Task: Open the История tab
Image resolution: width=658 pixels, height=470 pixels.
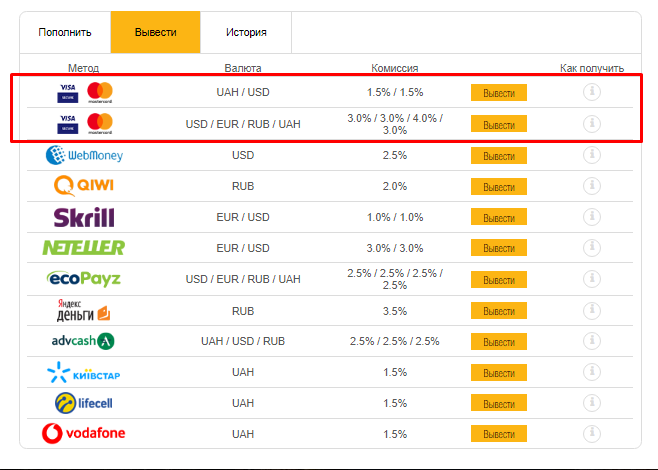Action: pos(246,32)
